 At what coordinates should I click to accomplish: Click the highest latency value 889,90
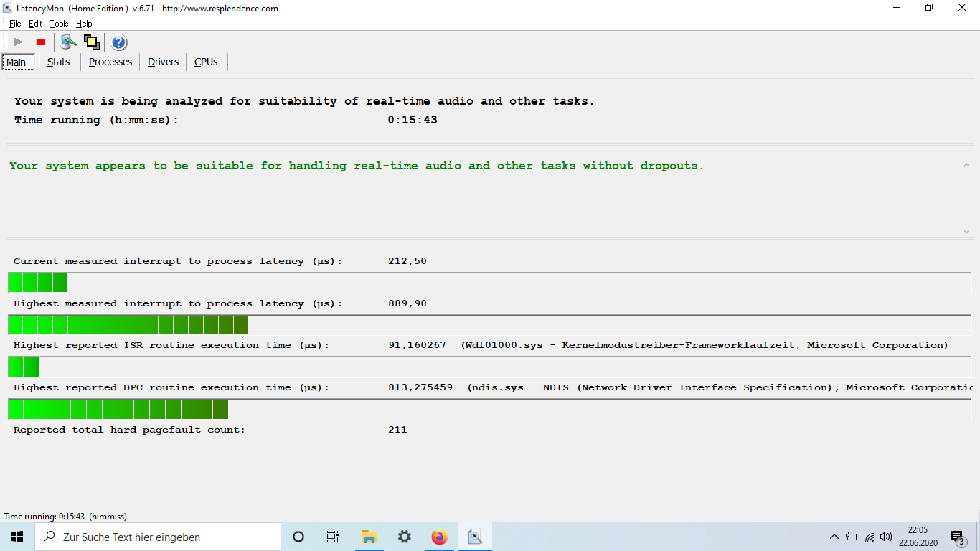click(x=407, y=303)
